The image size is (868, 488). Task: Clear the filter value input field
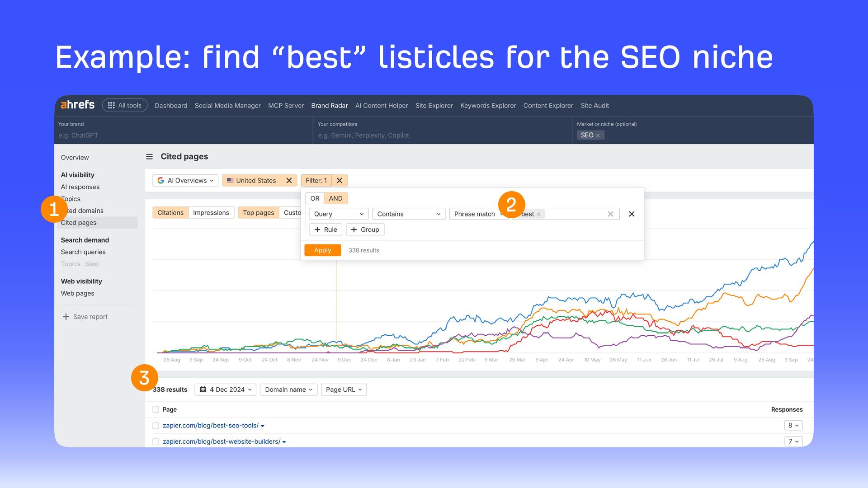point(610,214)
